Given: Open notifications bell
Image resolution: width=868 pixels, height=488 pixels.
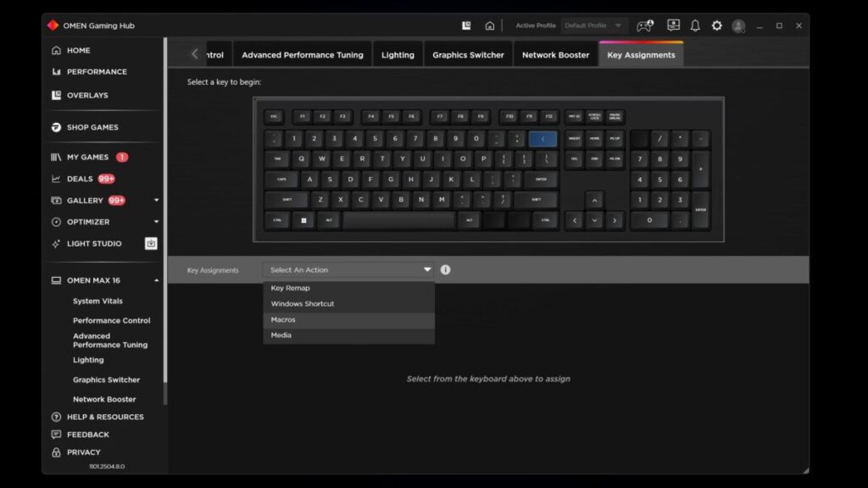Looking at the screenshot, I should tap(695, 25).
